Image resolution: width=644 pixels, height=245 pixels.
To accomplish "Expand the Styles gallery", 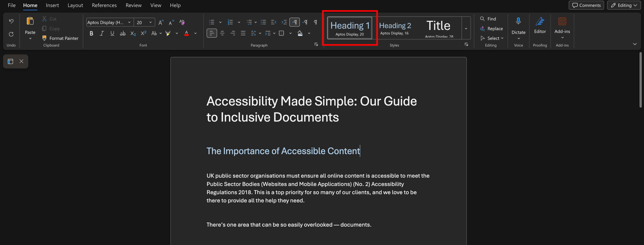I will coord(466,28).
